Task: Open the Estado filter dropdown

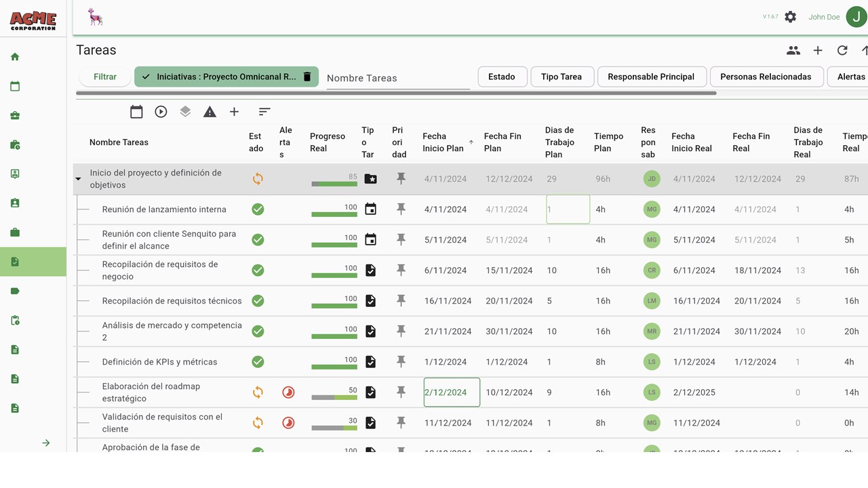Action: [502, 77]
